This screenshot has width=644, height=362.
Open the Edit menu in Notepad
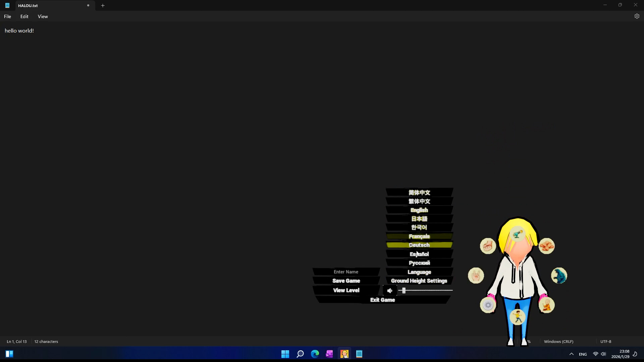click(x=24, y=16)
